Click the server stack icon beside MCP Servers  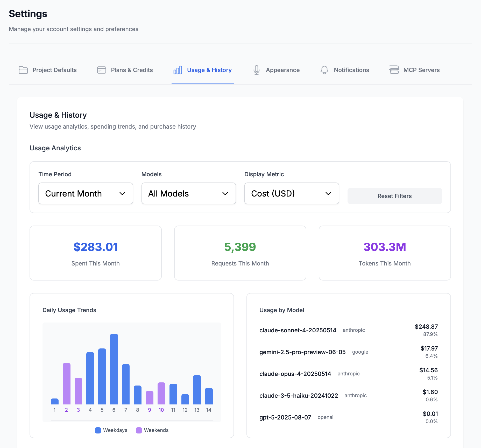pyautogui.click(x=394, y=70)
